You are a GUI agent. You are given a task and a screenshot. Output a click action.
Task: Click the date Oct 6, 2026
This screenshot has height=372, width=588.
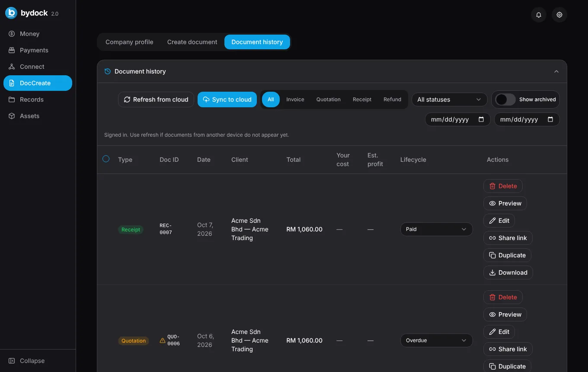pyautogui.click(x=205, y=340)
